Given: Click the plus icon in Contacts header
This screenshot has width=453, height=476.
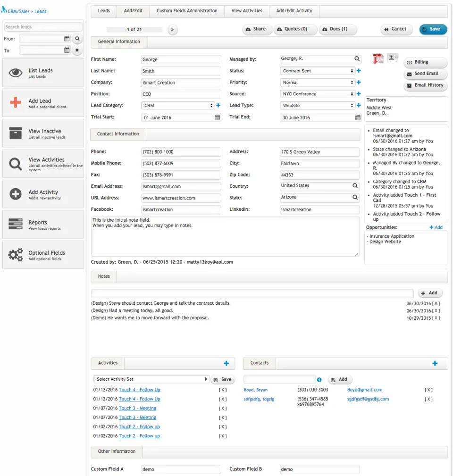Looking at the screenshot, I should (x=435, y=363).
